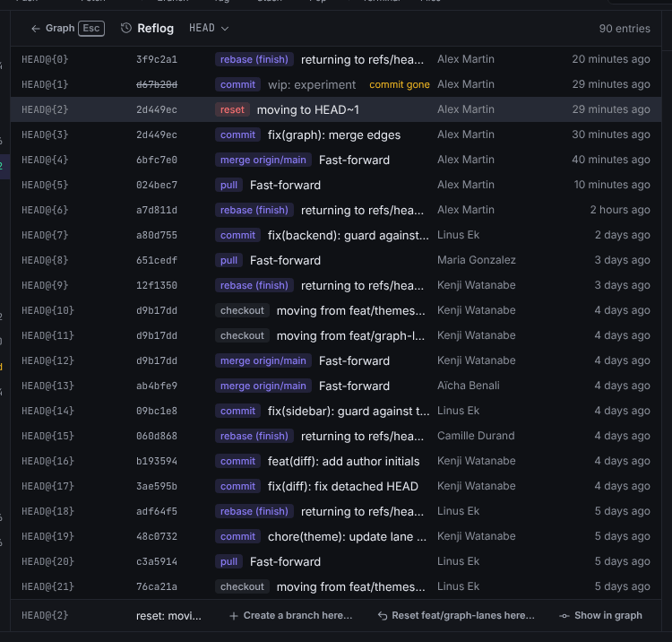The width and height of the screenshot is (672, 642).
Task: Click author Aïcha Benali
Action: point(468,386)
